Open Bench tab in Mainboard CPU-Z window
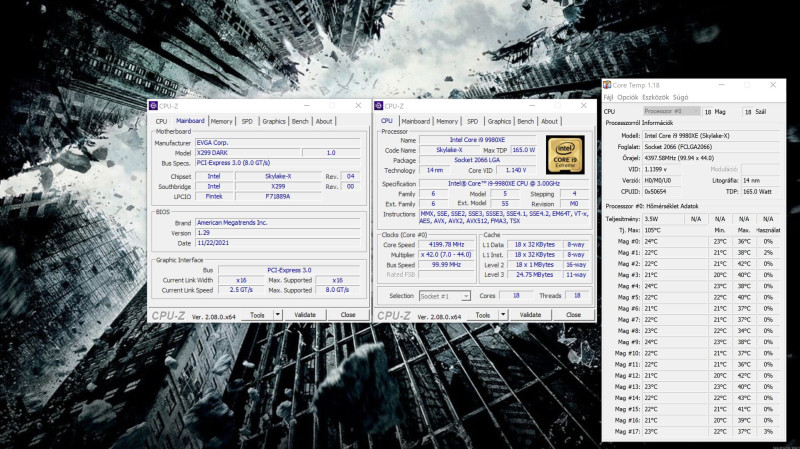This screenshot has height=449, width=800. (300, 121)
